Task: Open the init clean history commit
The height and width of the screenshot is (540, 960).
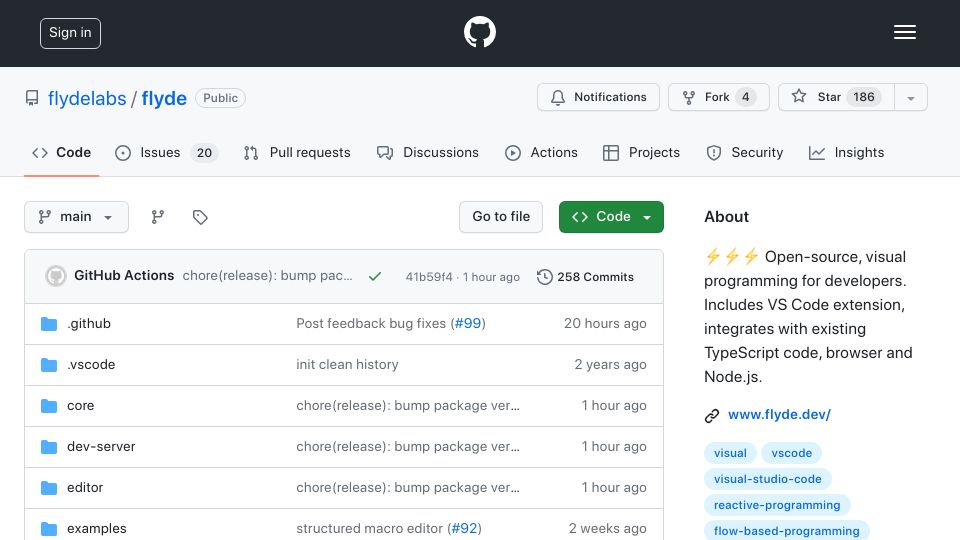Action: 347,364
